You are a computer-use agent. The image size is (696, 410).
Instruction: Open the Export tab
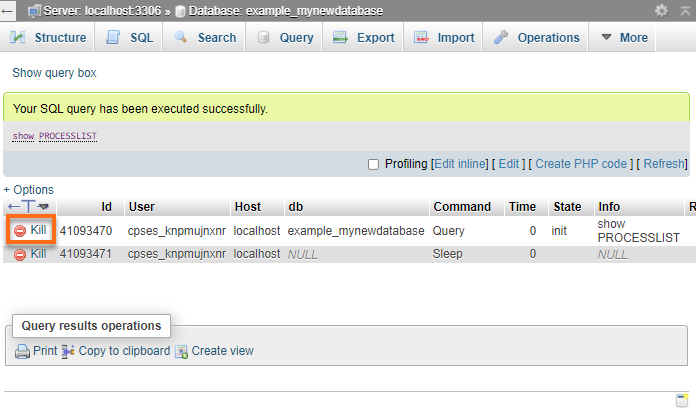[x=363, y=38]
